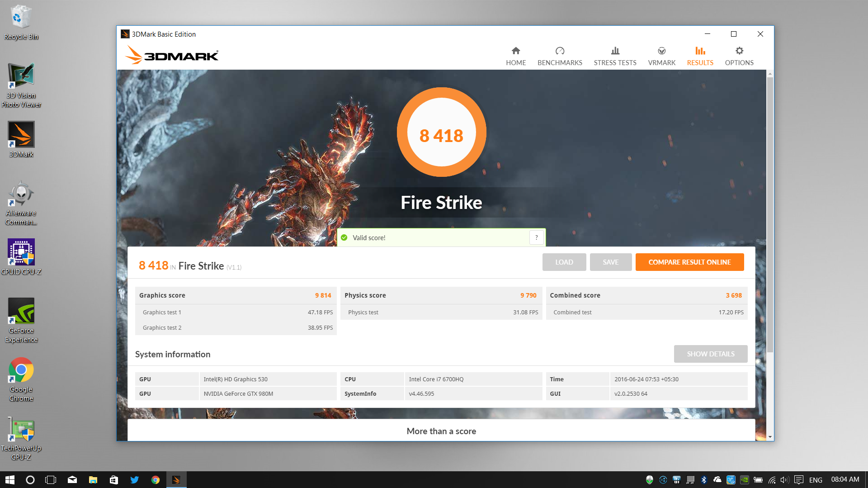The image size is (868, 488).
Task: Open the Action Center notifications
Action: 799,479
